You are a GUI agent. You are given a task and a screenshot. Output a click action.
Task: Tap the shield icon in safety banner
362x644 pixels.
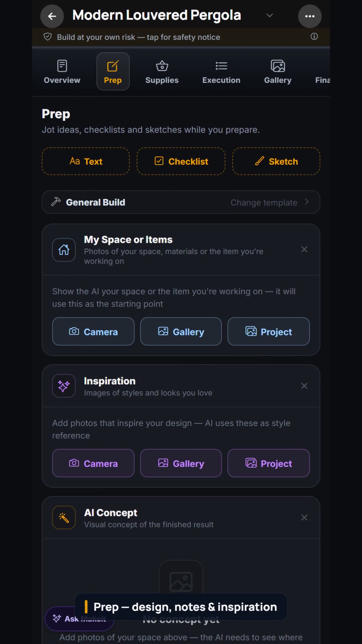coord(48,37)
